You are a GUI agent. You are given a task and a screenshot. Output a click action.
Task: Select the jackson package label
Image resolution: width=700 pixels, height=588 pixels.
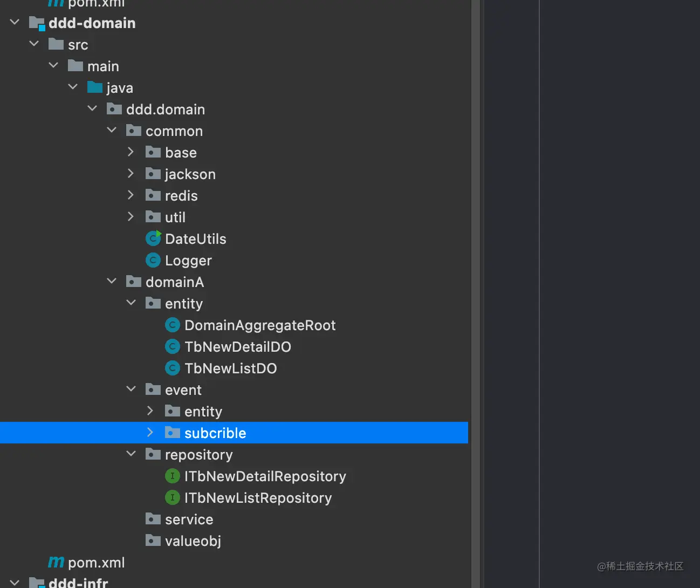point(190,174)
